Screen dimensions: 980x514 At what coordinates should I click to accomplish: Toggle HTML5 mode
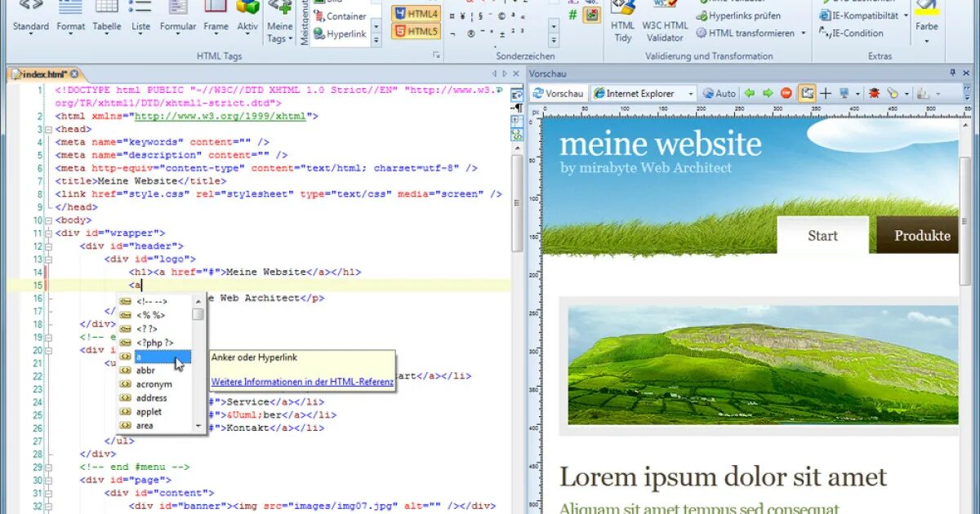[416, 31]
